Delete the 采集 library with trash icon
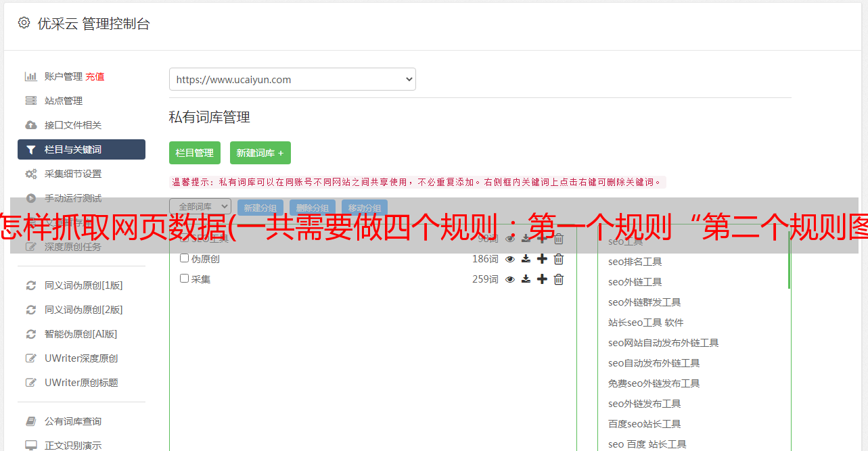The image size is (868, 451). point(559,279)
